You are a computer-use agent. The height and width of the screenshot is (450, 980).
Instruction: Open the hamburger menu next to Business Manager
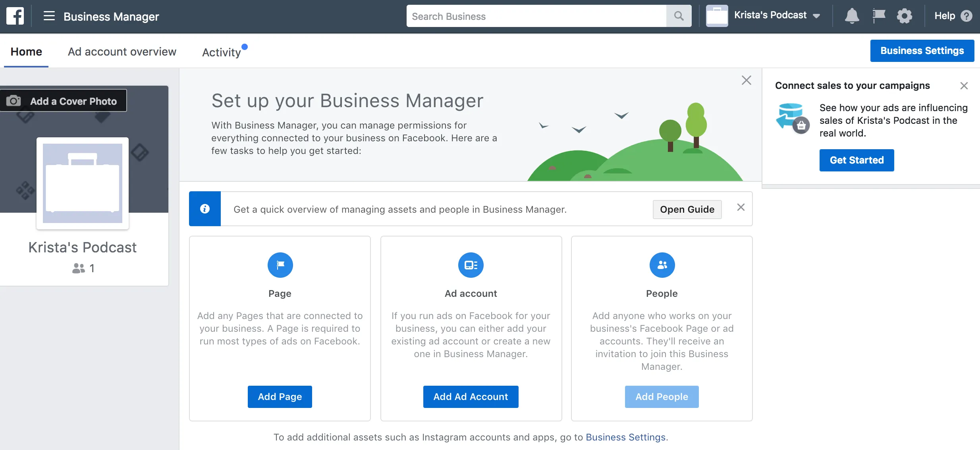pos(49,16)
